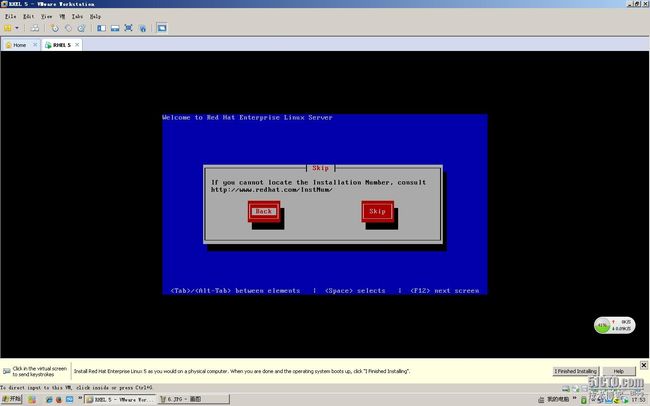Click RHEL 5 VMware taskbar button
Viewport: 650px width, 406px height.
coord(120,399)
